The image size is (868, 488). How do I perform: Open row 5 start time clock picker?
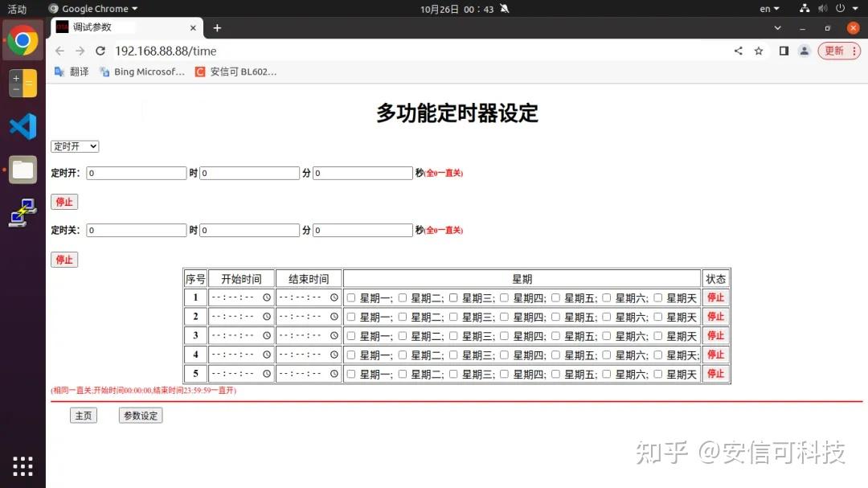click(x=267, y=374)
